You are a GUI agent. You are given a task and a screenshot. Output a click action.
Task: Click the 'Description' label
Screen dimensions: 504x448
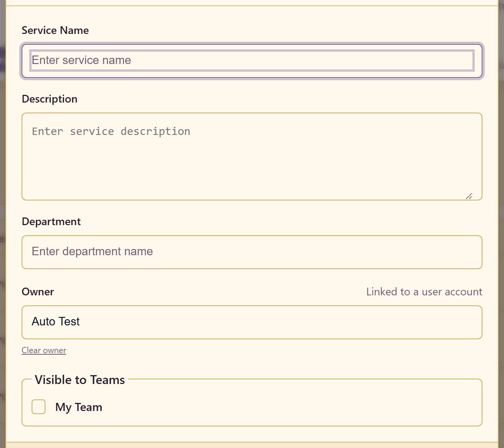50,99
